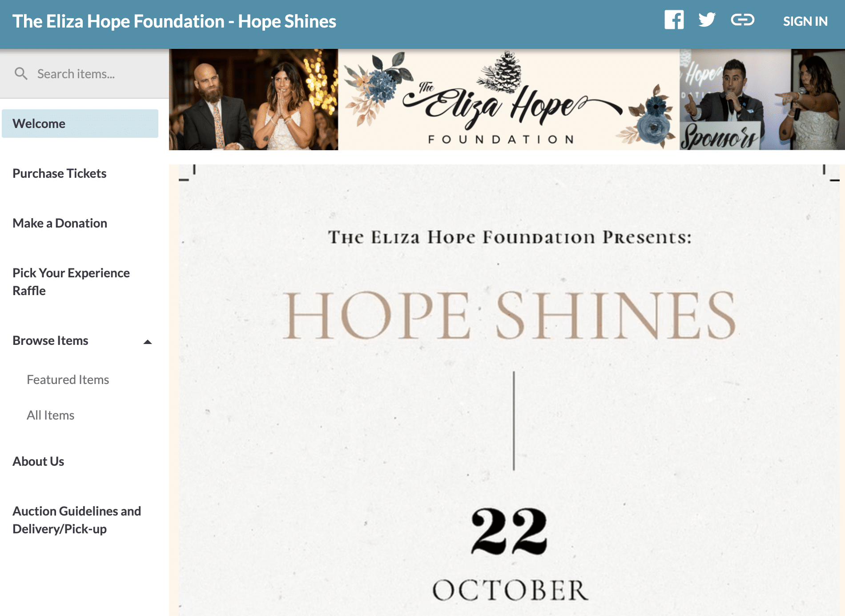Open Featured Items submenu entry

pos(68,380)
